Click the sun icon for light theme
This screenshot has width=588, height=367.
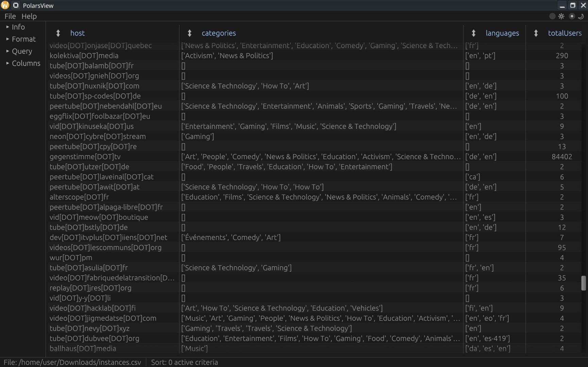click(x=561, y=16)
